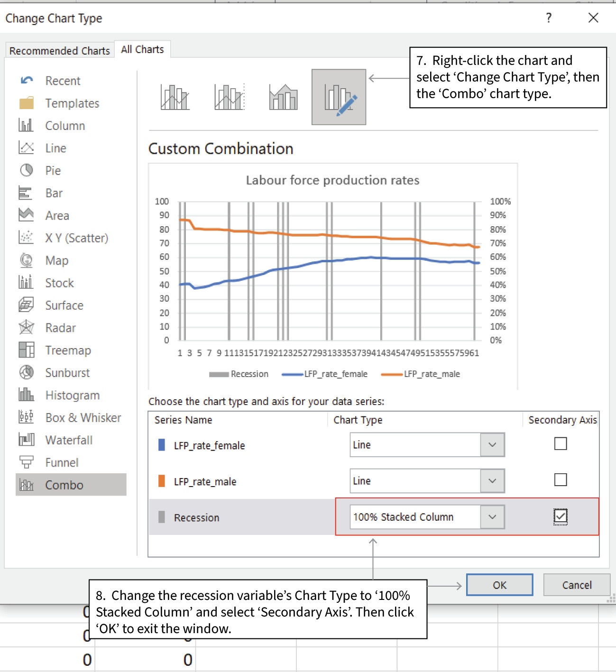Select the Radar chart category

[x=60, y=328]
